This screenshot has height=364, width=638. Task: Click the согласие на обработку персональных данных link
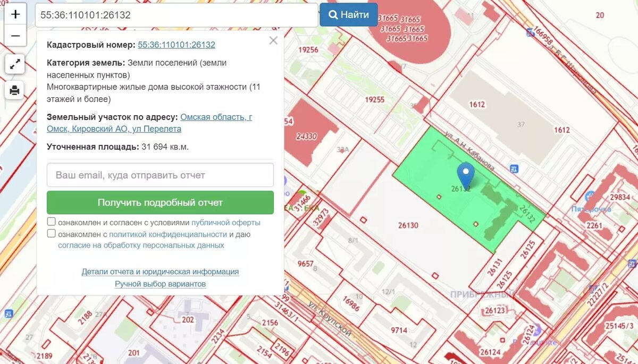coord(141,244)
